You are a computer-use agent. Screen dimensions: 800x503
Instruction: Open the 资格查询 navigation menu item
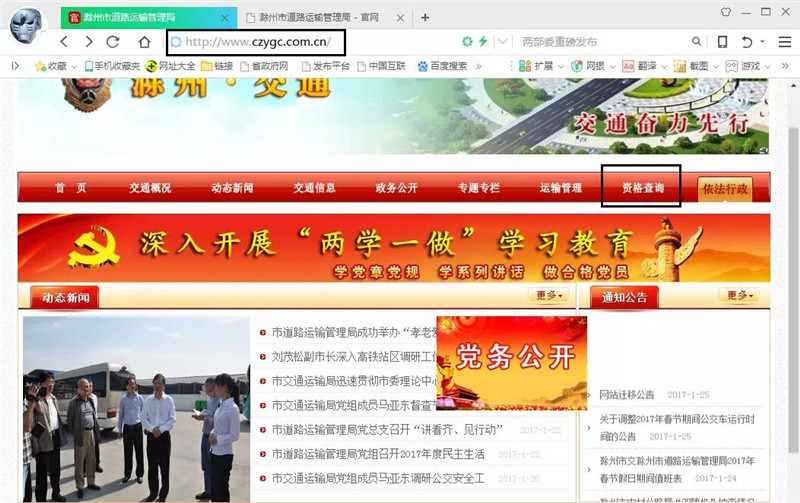642,187
